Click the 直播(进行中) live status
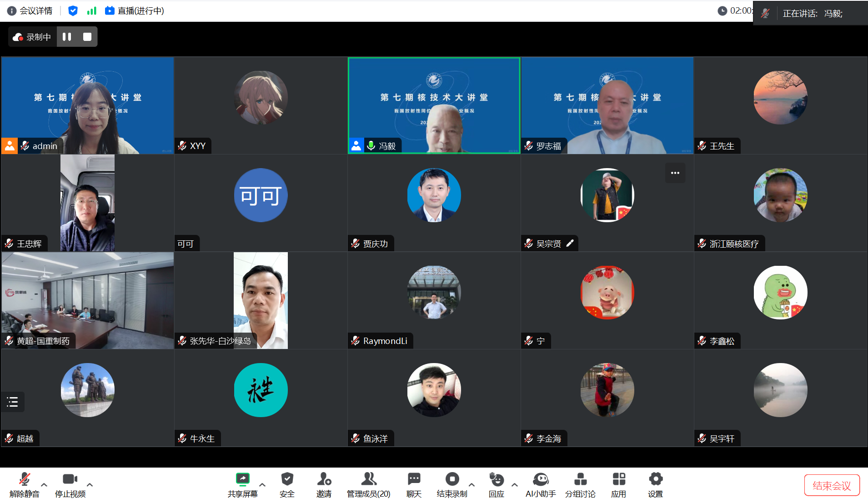The image size is (868, 503). (135, 10)
